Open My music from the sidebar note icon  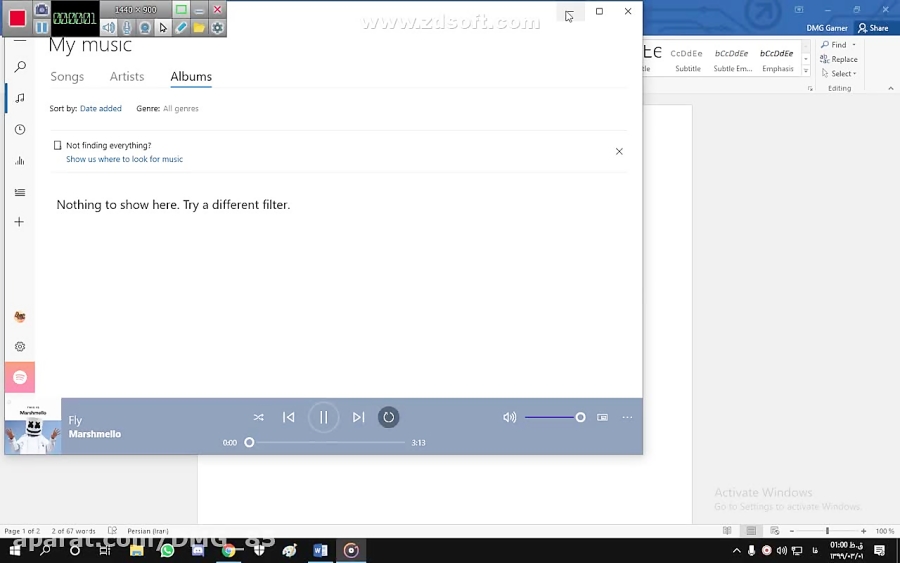(20, 98)
